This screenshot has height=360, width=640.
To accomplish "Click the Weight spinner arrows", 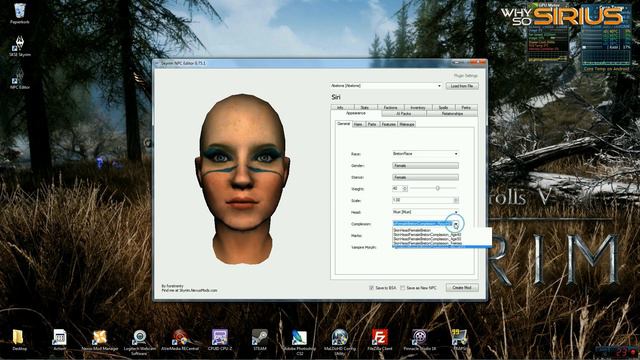I will click(404, 189).
